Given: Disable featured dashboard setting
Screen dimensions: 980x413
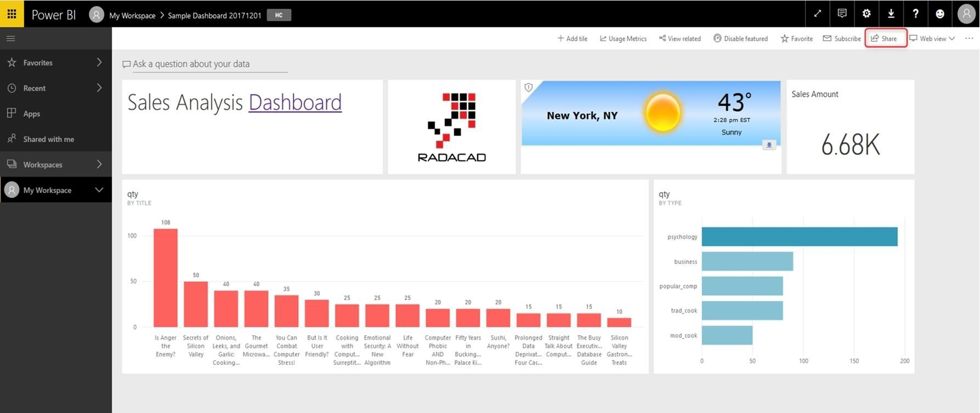Looking at the screenshot, I should pos(740,38).
